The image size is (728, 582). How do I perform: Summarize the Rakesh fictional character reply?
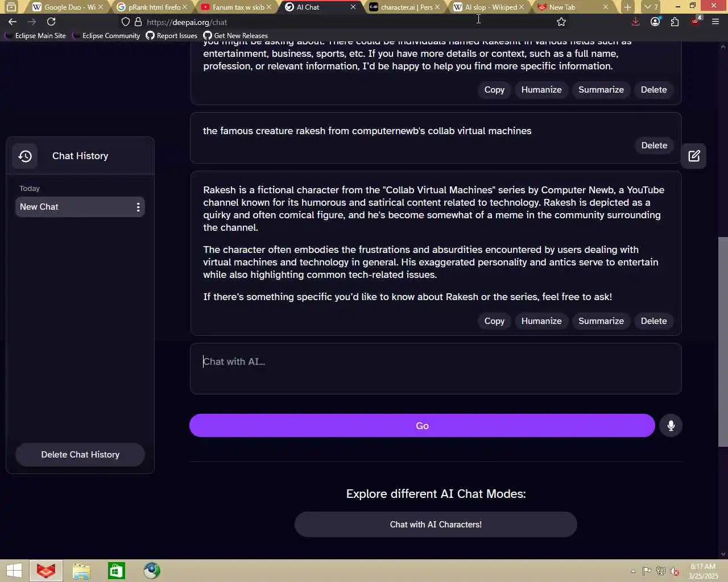tap(601, 321)
